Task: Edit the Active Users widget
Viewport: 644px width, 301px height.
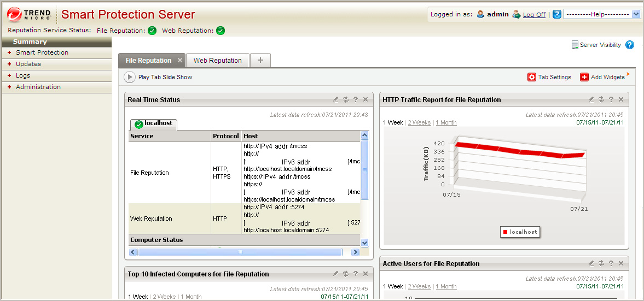Action: [x=591, y=263]
